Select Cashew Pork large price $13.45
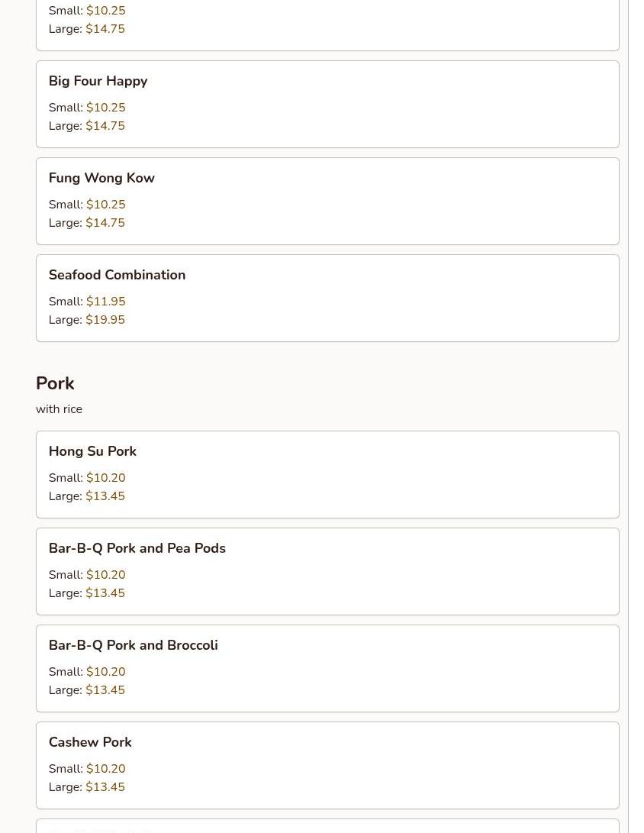Screen dimensions: 644x833 [105, 787]
